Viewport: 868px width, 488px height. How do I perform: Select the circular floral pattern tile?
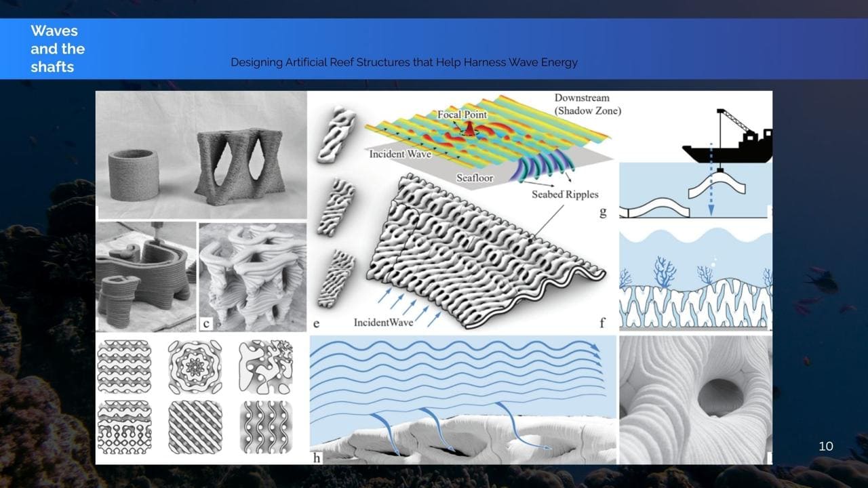pyautogui.click(x=195, y=367)
